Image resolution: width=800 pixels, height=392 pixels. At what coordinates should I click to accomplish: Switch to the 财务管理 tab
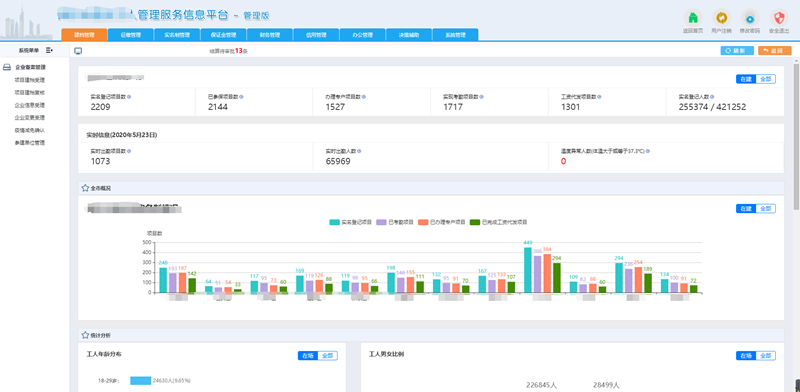pos(270,35)
